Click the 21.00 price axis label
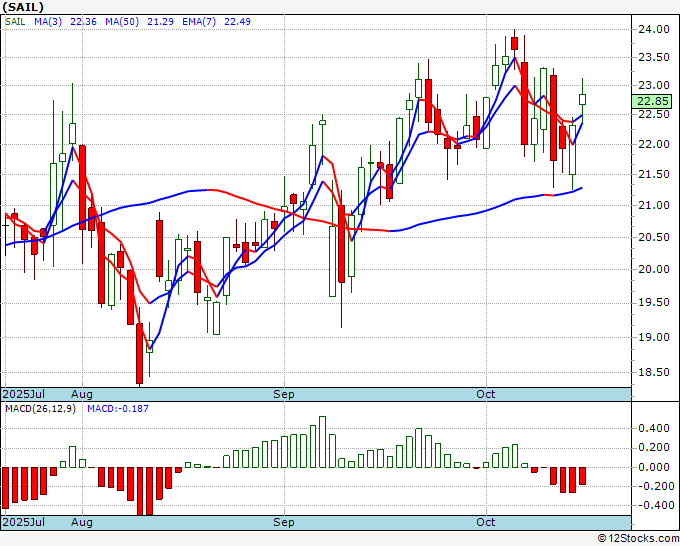 [x=653, y=206]
